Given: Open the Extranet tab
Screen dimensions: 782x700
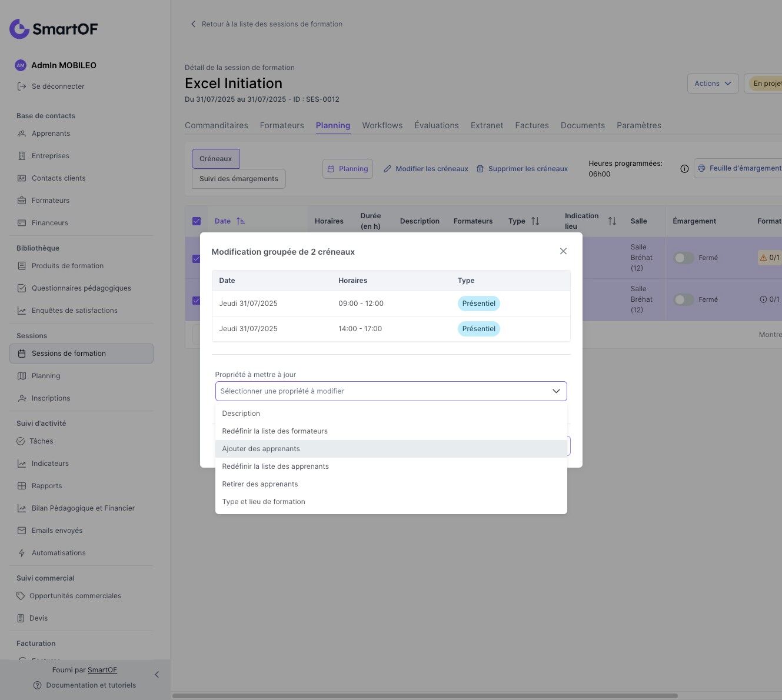Looking at the screenshot, I should (487, 125).
